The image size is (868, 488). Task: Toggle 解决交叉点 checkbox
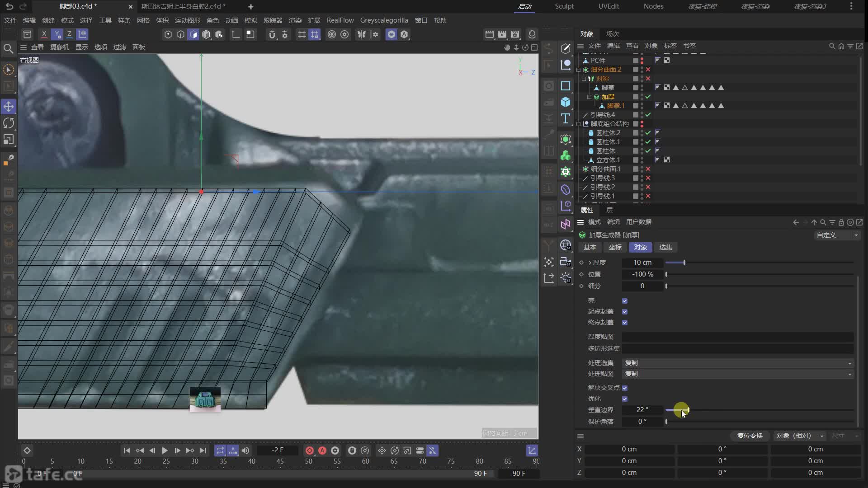point(625,388)
